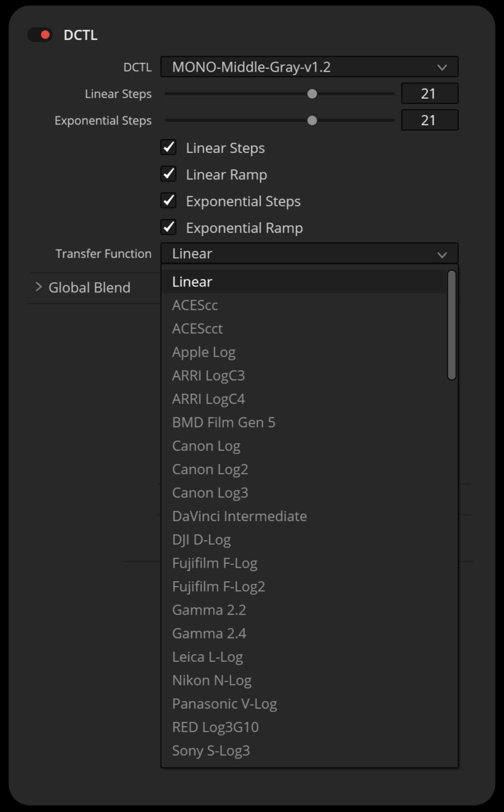Toggle the DCTL effect enable switch

pos(40,35)
